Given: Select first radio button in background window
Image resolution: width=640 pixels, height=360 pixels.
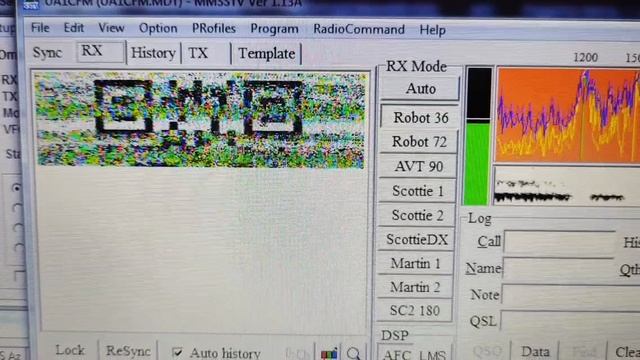Looking at the screenshot, I should (17, 188).
